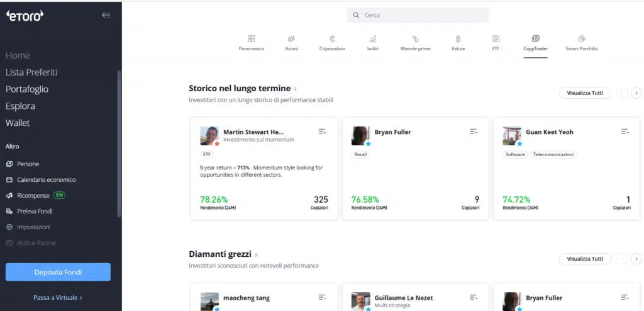The height and width of the screenshot is (311, 644).
Task: Click the Retail tag on Bryan Fuller's card
Action: [x=360, y=155]
